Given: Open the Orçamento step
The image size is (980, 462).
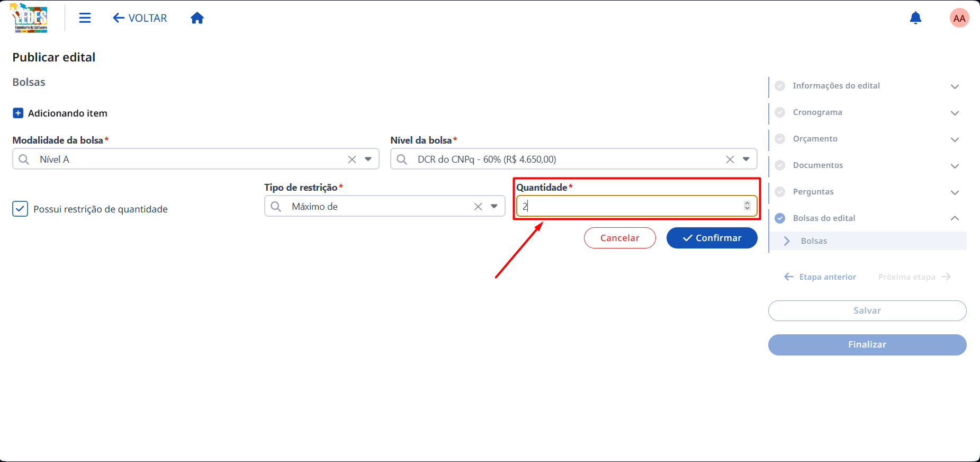Looking at the screenshot, I should (815, 139).
